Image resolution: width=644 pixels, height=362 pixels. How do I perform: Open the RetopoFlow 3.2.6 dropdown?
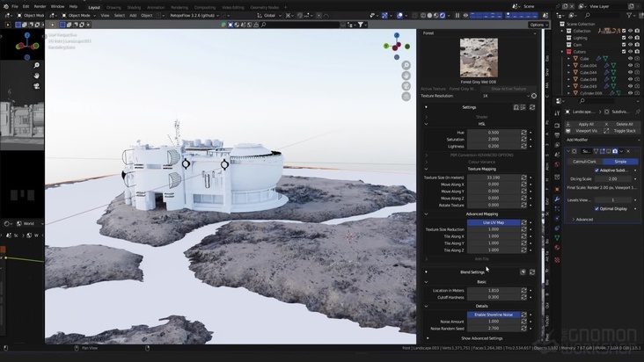coord(194,16)
